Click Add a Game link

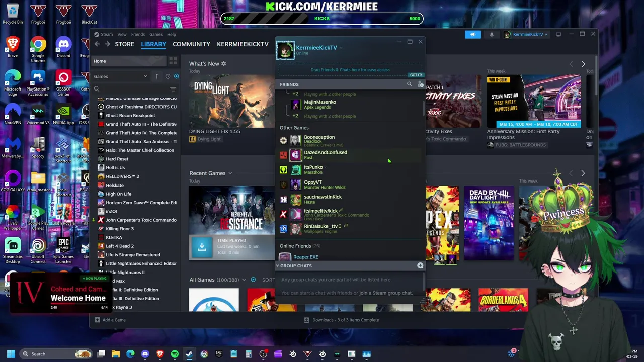(114, 320)
